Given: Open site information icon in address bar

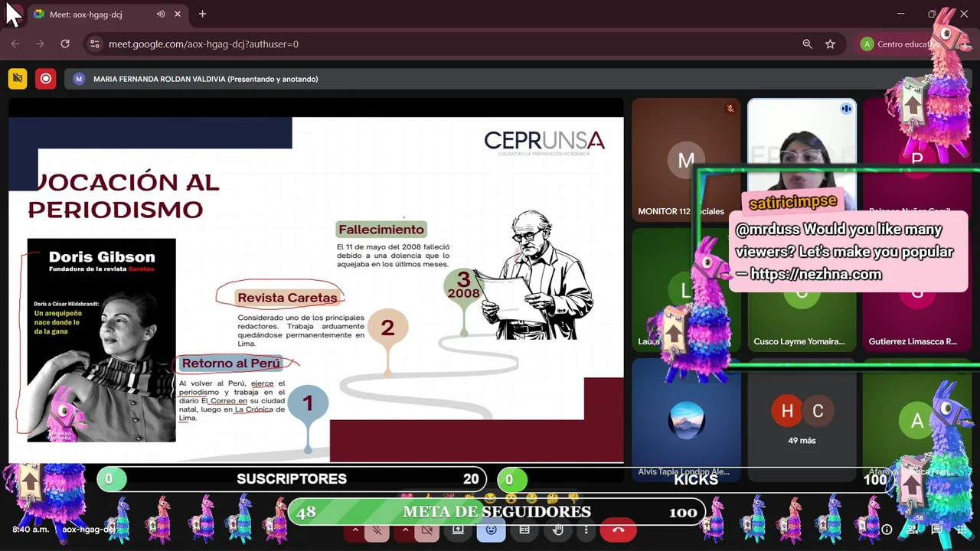Looking at the screenshot, I should (94, 44).
